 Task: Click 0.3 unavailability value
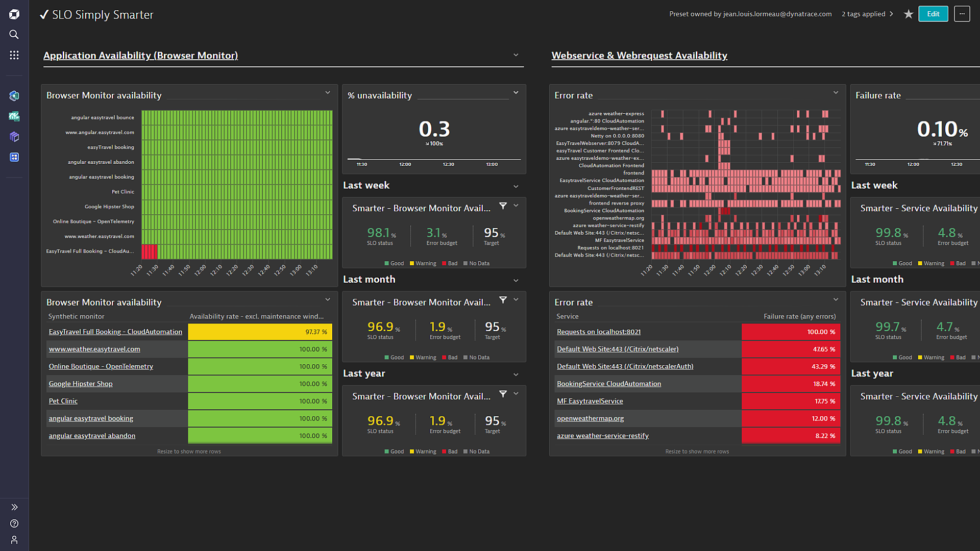click(x=434, y=129)
